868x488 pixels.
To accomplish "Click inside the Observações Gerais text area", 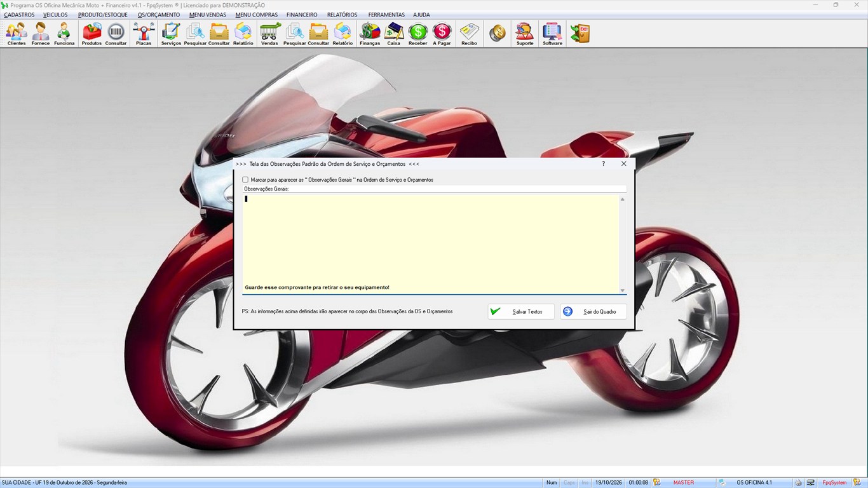I will [430, 244].
